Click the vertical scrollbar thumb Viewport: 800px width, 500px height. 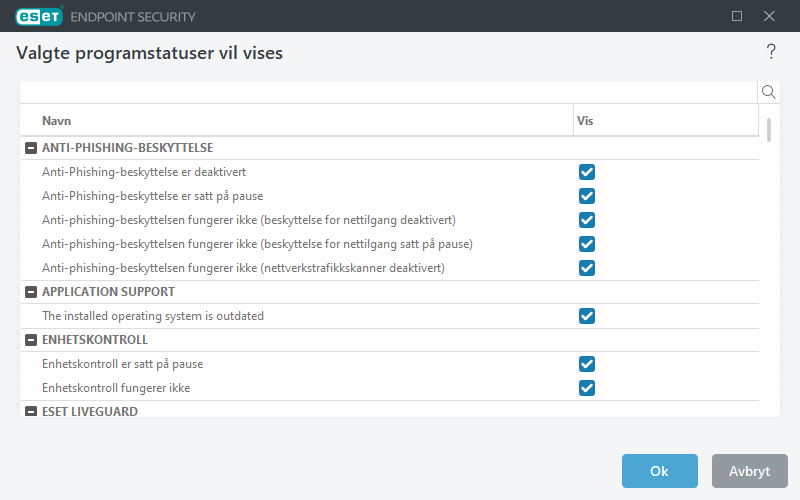coord(769,130)
